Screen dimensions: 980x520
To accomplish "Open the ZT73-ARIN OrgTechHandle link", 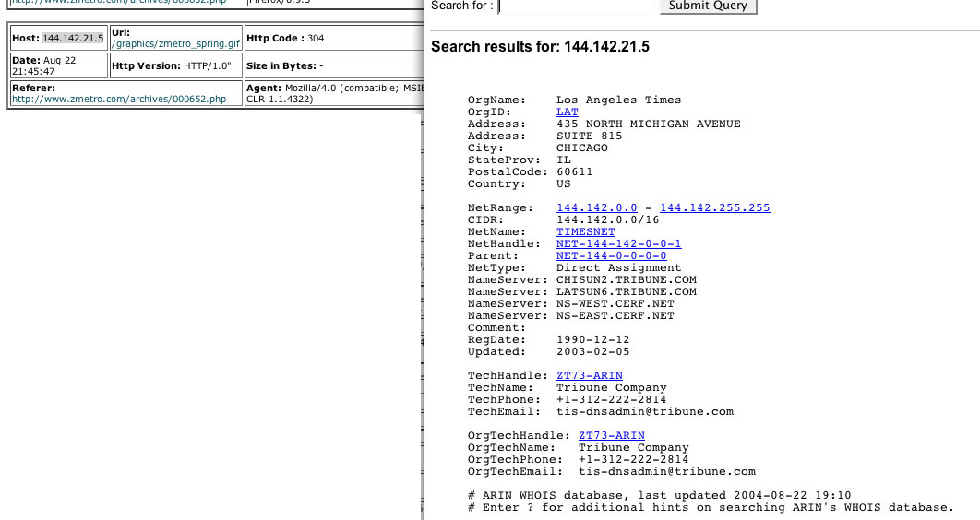I will [611, 435].
